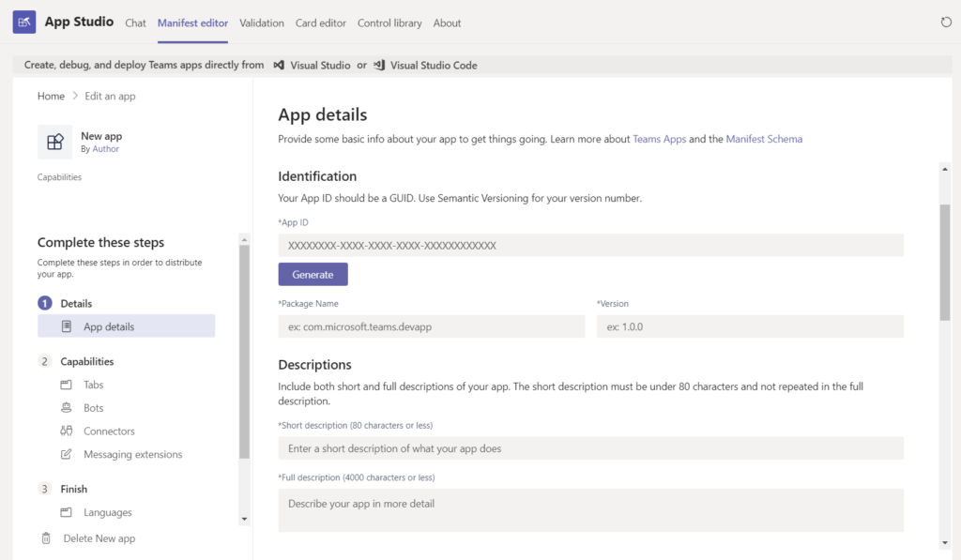Image resolution: width=961 pixels, height=560 pixels.
Task: Click the sidebar scrollbar down arrow
Action: pos(244,519)
